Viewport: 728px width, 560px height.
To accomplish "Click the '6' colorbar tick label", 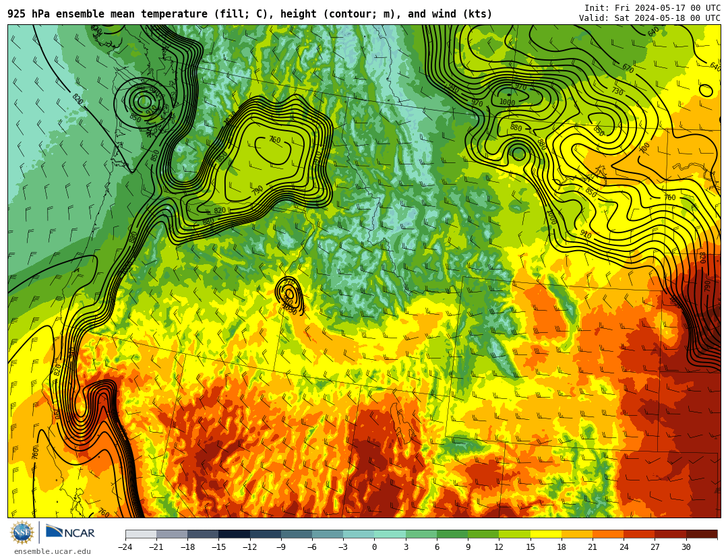I will point(437,547).
